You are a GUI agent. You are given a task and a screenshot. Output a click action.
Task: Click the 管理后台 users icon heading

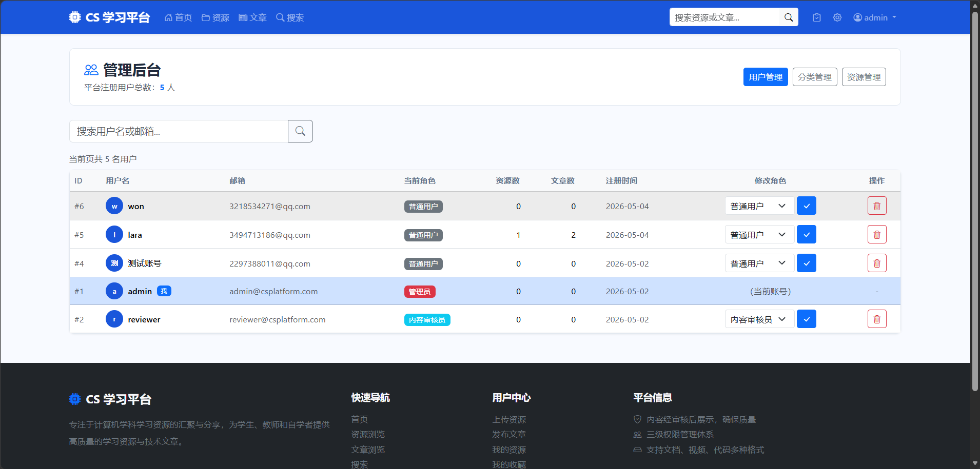(x=91, y=70)
